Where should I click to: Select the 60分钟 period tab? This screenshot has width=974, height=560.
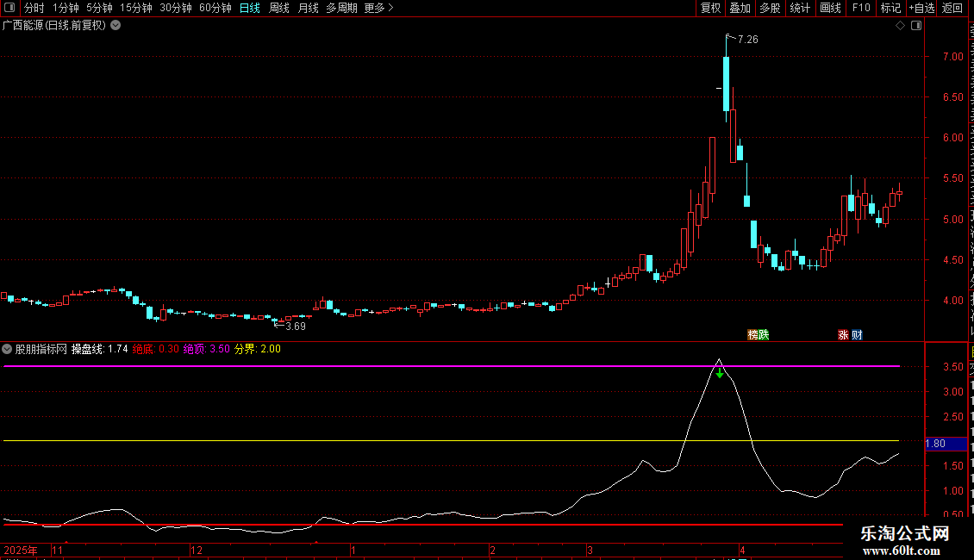coord(215,8)
